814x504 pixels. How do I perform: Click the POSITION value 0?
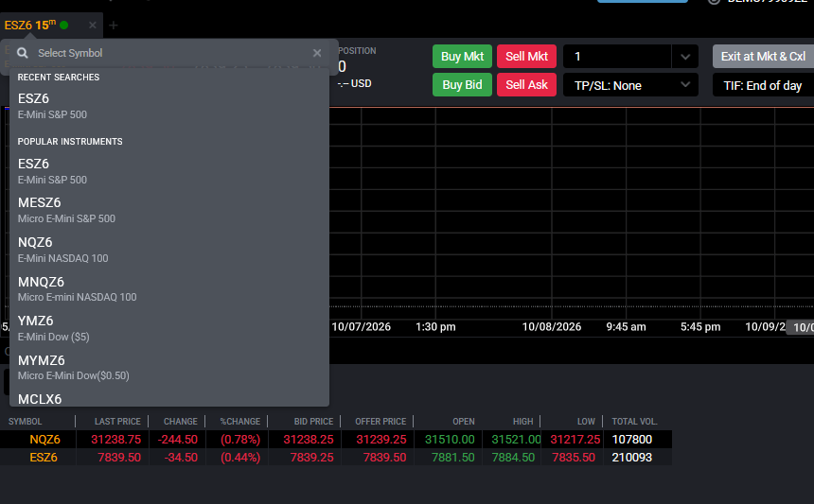click(342, 66)
